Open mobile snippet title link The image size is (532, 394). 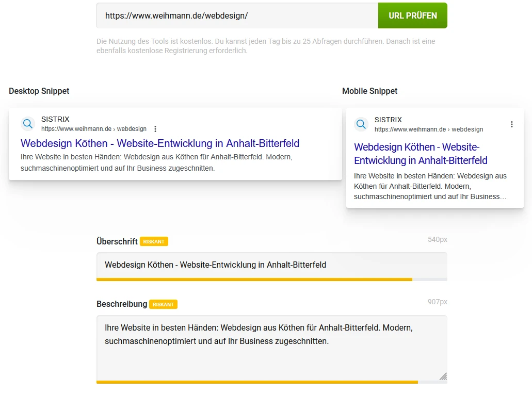pyautogui.click(x=421, y=154)
